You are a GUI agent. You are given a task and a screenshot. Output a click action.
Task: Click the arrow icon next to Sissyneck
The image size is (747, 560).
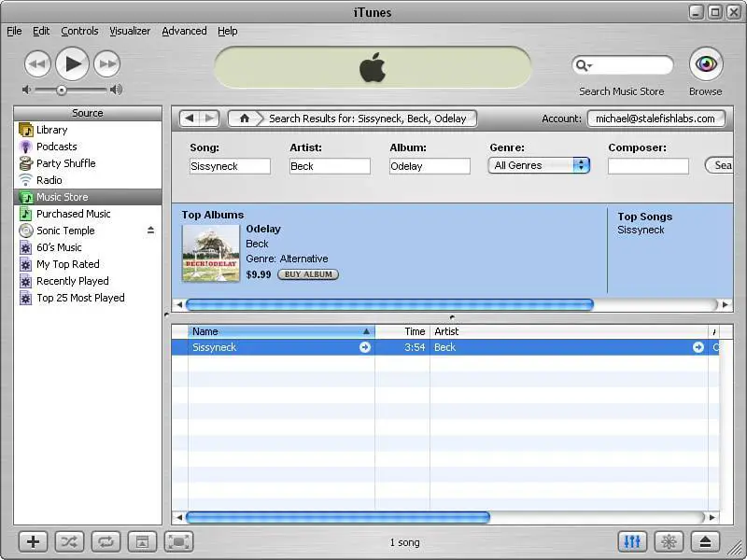[x=365, y=347]
